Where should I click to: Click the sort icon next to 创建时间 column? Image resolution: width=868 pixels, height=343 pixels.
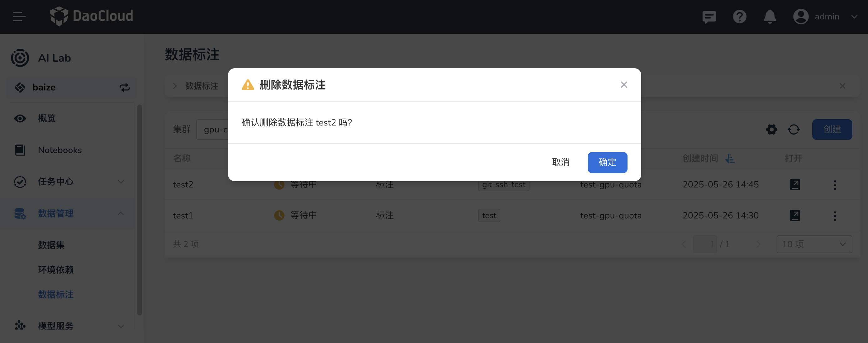point(730,159)
